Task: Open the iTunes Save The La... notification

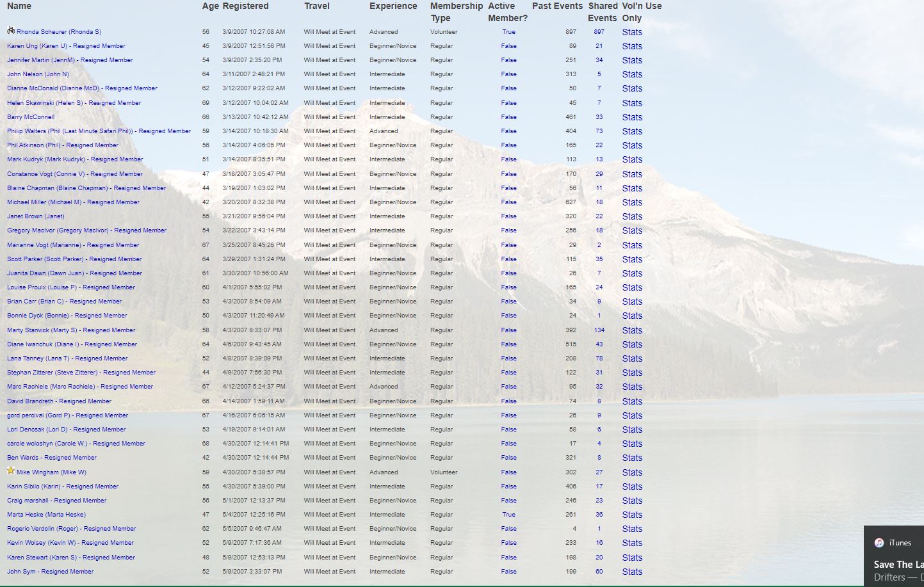Action: point(894,556)
